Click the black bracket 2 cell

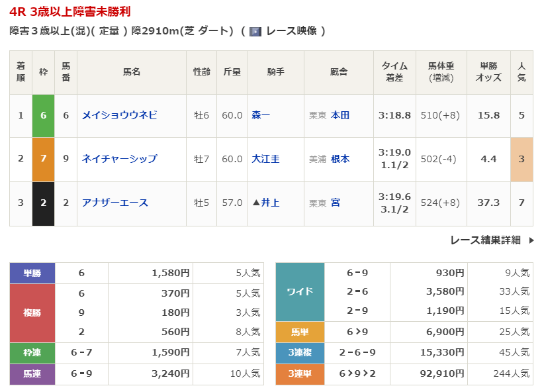pos(43,203)
